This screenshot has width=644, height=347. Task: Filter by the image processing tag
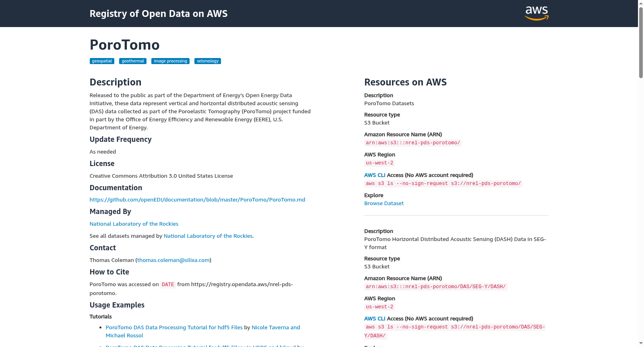pyautogui.click(x=170, y=61)
